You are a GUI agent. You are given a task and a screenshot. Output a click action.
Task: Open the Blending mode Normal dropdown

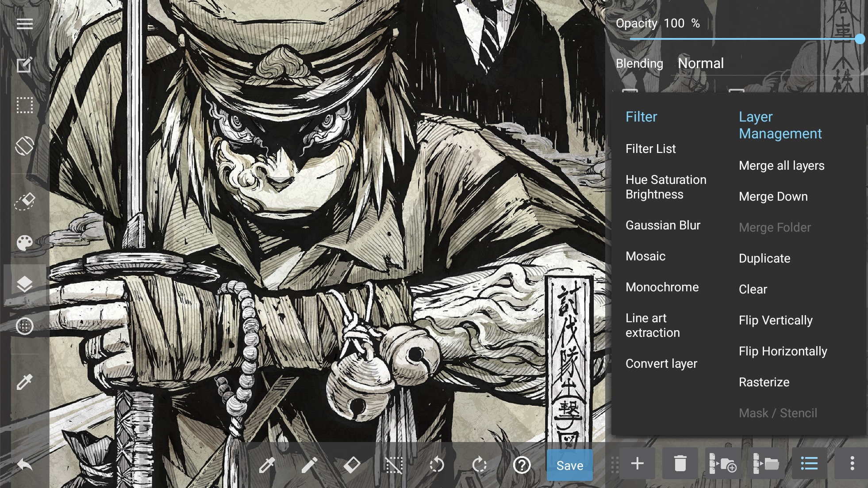pos(702,63)
